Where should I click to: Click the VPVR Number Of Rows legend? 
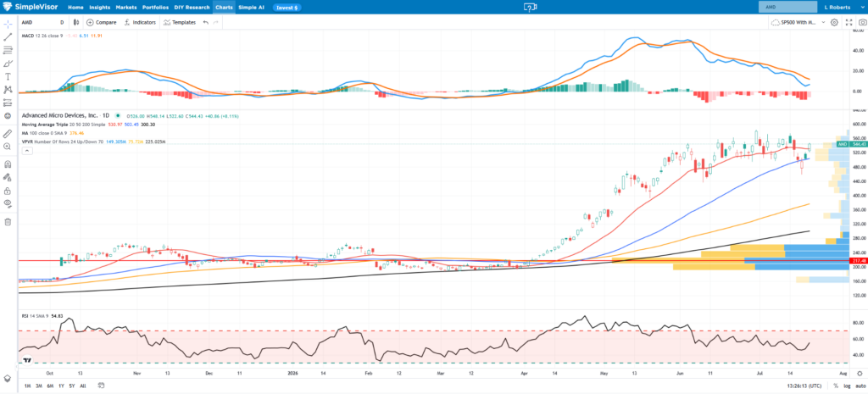tap(62, 142)
